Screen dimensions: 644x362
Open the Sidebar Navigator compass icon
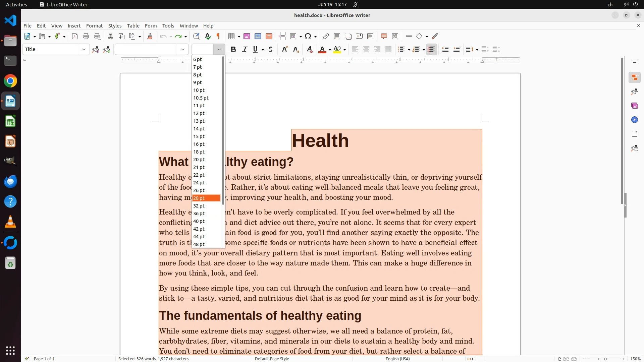(x=634, y=120)
